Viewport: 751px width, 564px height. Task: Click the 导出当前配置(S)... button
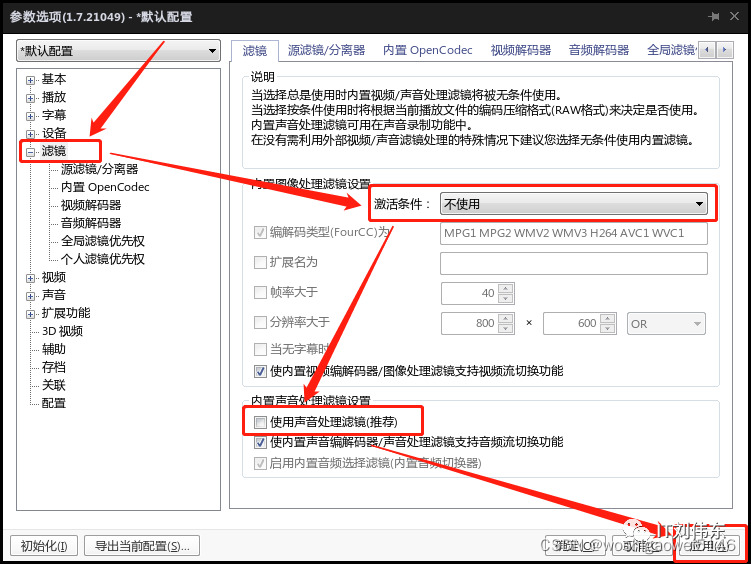coord(142,546)
